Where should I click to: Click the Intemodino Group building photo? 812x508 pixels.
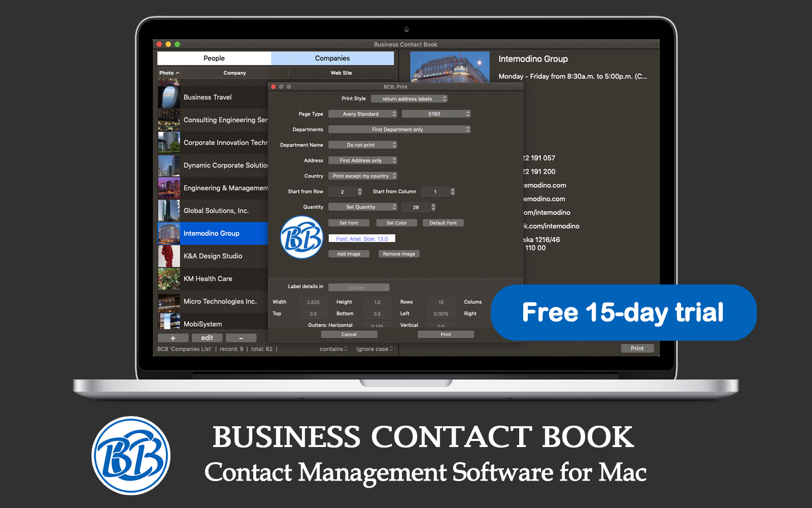450,67
